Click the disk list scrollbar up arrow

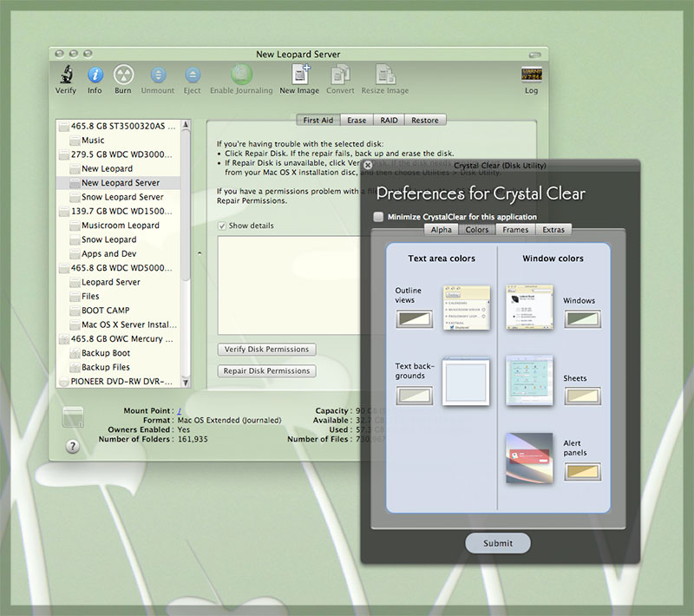pos(186,125)
